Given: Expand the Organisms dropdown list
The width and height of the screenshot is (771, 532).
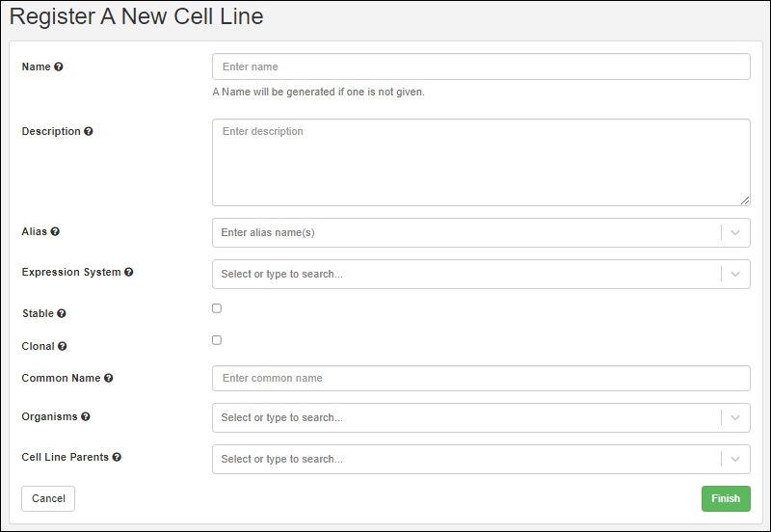Looking at the screenshot, I should point(735,417).
